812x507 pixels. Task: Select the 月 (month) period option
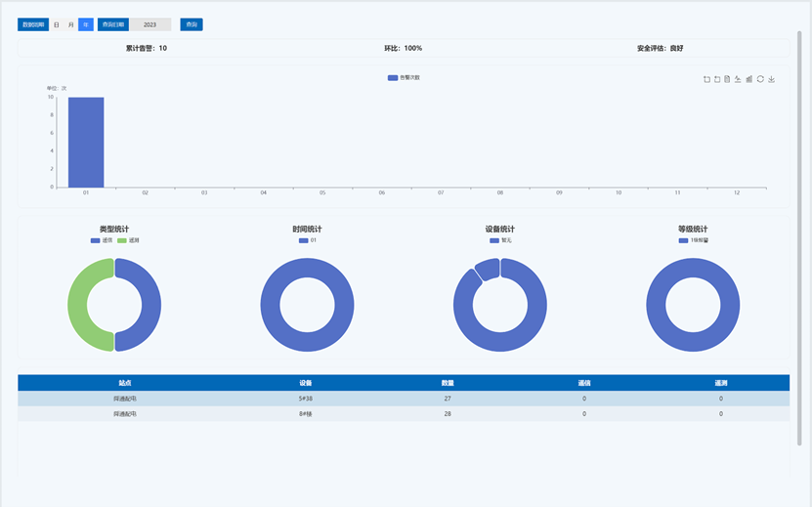(71, 24)
